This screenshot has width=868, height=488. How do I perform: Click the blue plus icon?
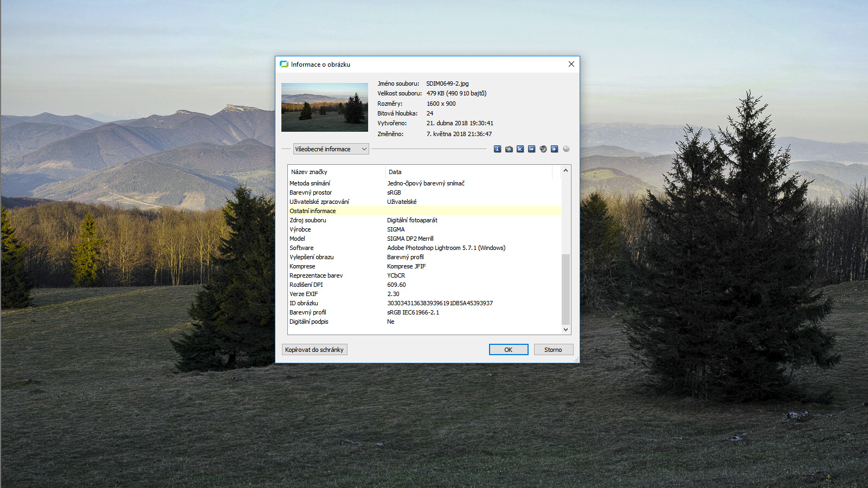[x=554, y=149]
